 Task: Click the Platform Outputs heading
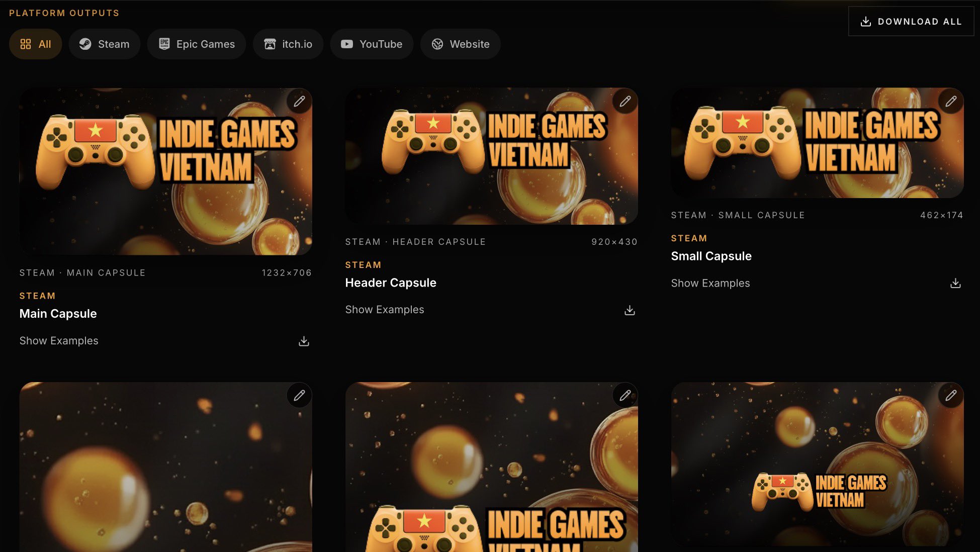pyautogui.click(x=64, y=13)
